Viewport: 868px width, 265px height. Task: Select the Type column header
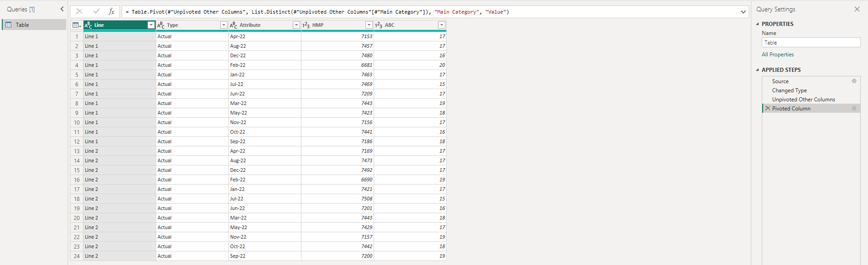click(x=192, y=25)
